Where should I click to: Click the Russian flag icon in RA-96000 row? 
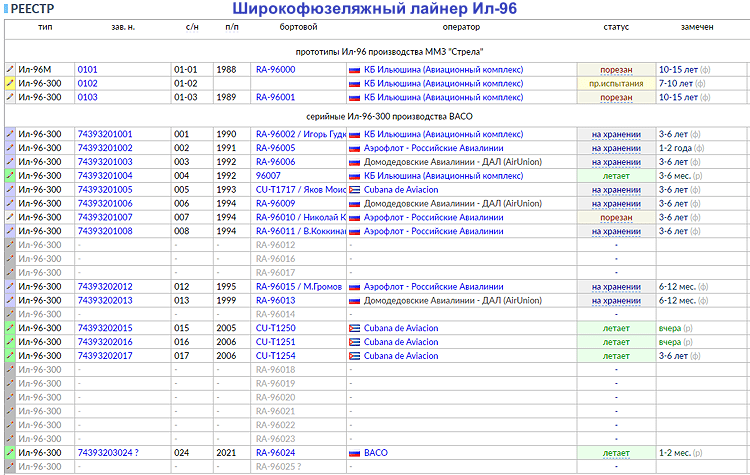tap(354, 70)
